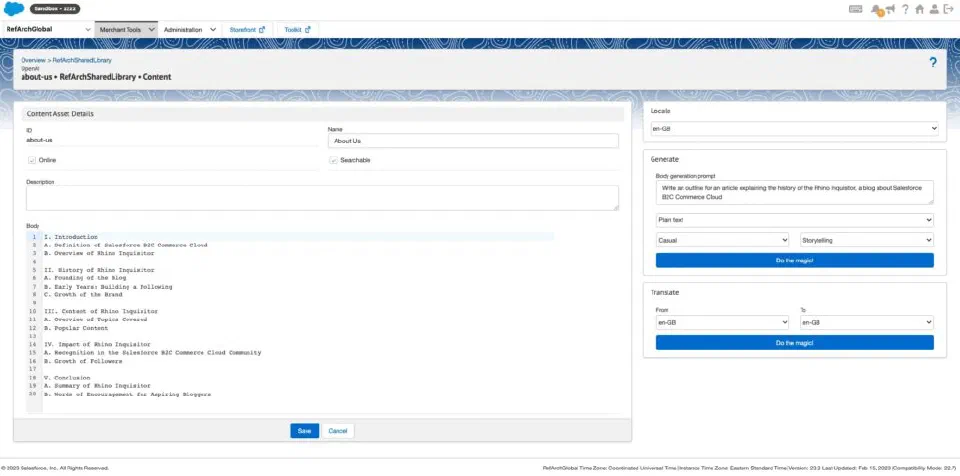Open the Merchant Tools menu
This screenshot has width=960, height=476.
(x=126, y=29)
